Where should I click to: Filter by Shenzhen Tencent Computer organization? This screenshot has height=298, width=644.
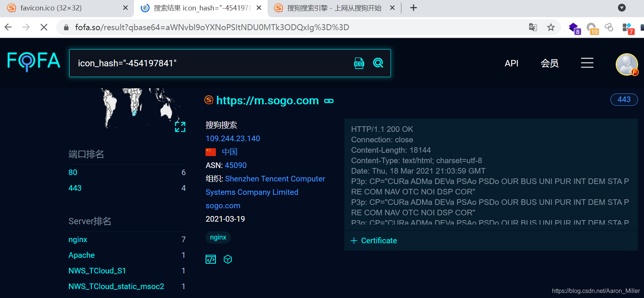tap(265, 186)
